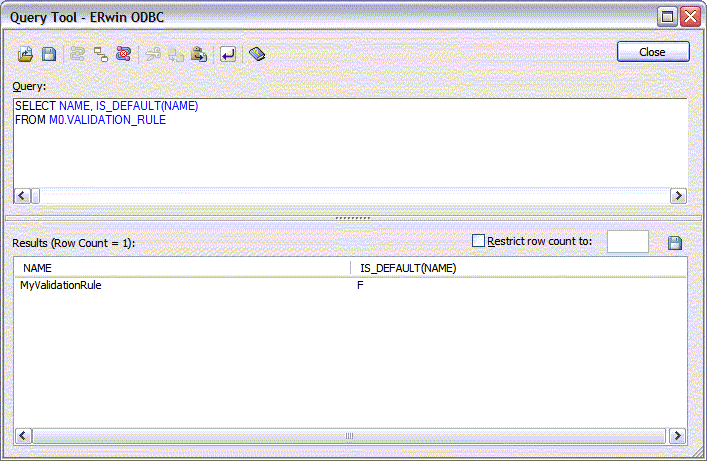
Task: Click the copy icon in toolbar
Action: (176, 55)
